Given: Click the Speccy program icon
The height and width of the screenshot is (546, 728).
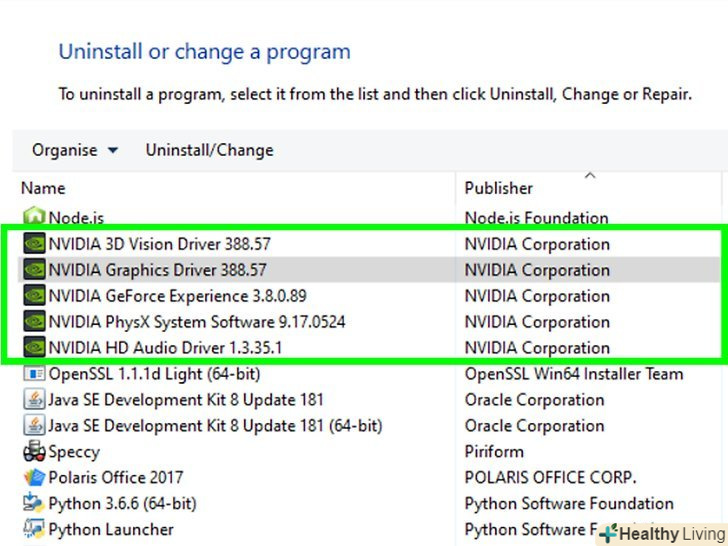Looking at the screenshot, I should [34, 451].
